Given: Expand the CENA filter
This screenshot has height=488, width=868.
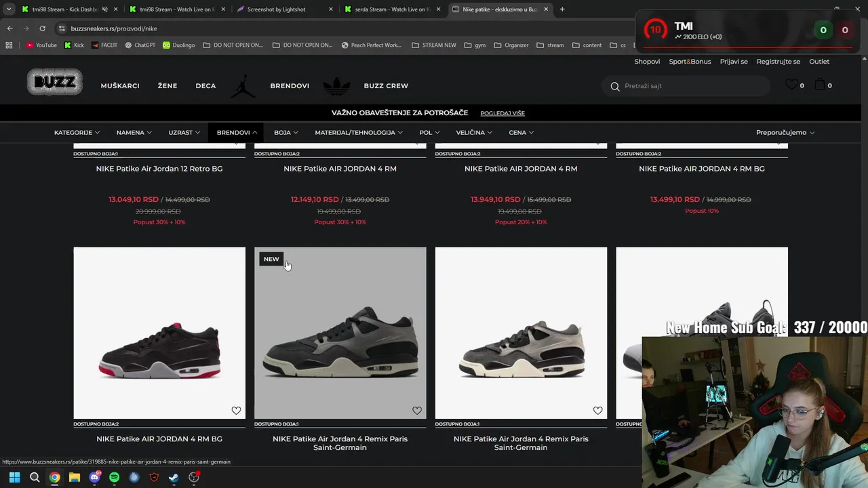Looking at the screenshot, I should click(x=521, y=132).
